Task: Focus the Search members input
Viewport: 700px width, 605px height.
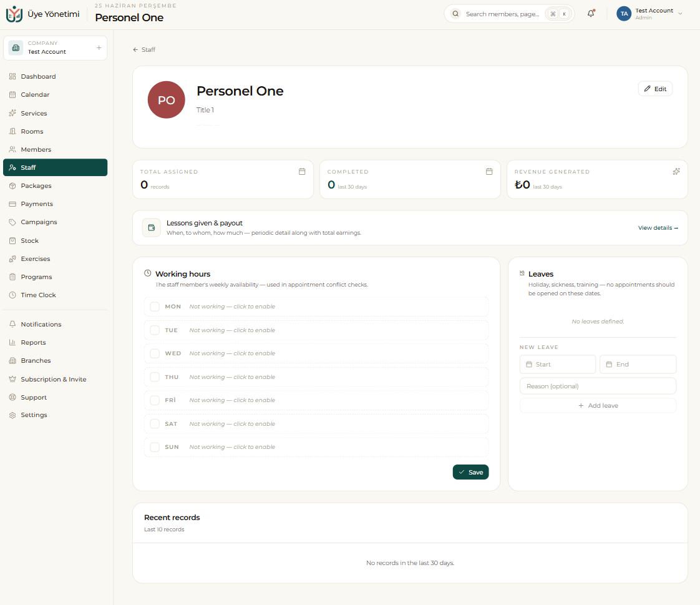Action: [x=503, y=14]
